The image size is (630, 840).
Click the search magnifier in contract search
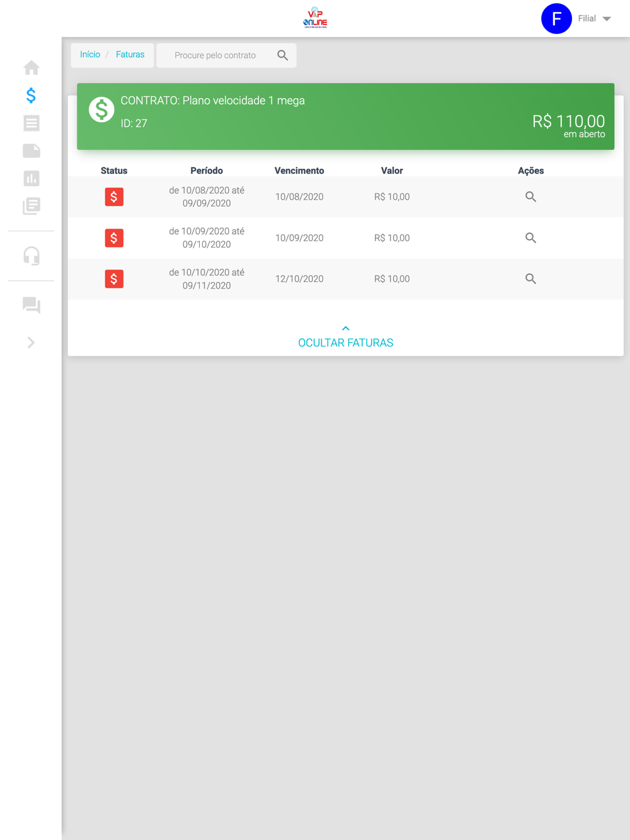(x=283, y=55)
